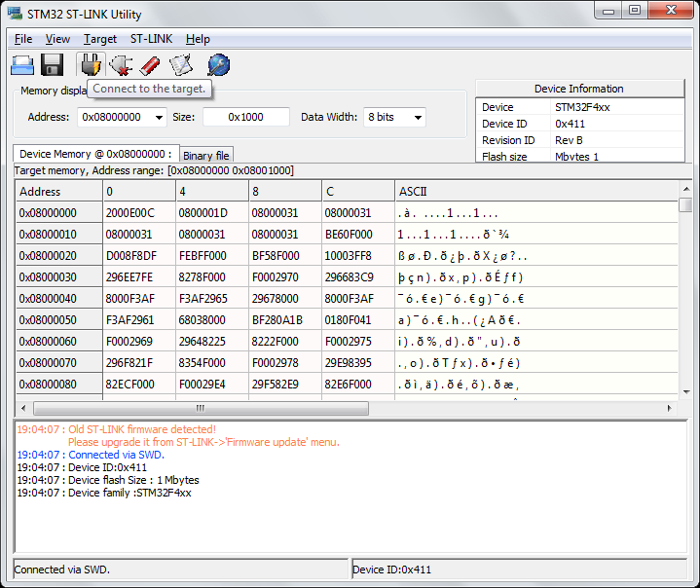Click the Size input field 0x1000

(x=246, y=117)
